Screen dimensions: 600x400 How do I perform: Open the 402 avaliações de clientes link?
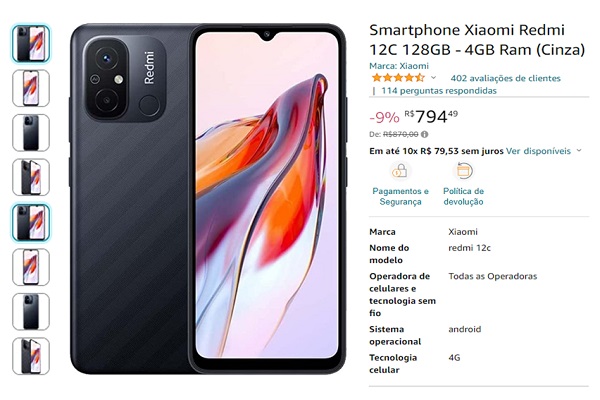point(505,78)
